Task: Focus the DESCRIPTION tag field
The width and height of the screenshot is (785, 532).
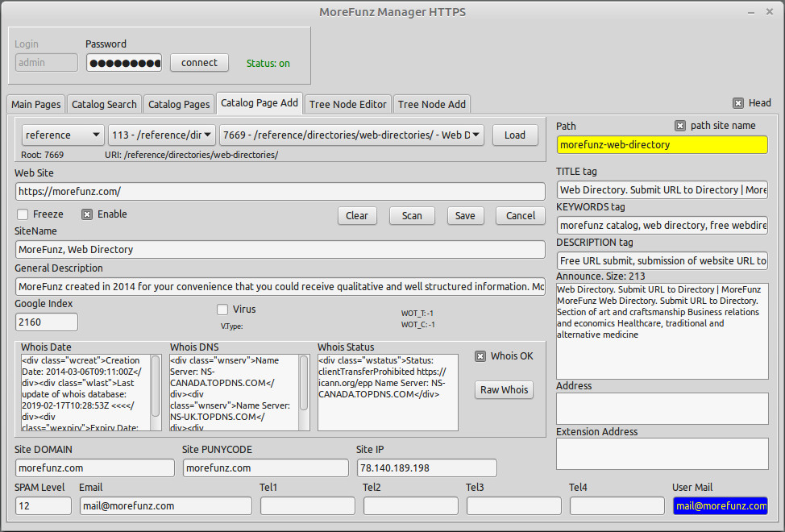Action: [x=662, y=261]
